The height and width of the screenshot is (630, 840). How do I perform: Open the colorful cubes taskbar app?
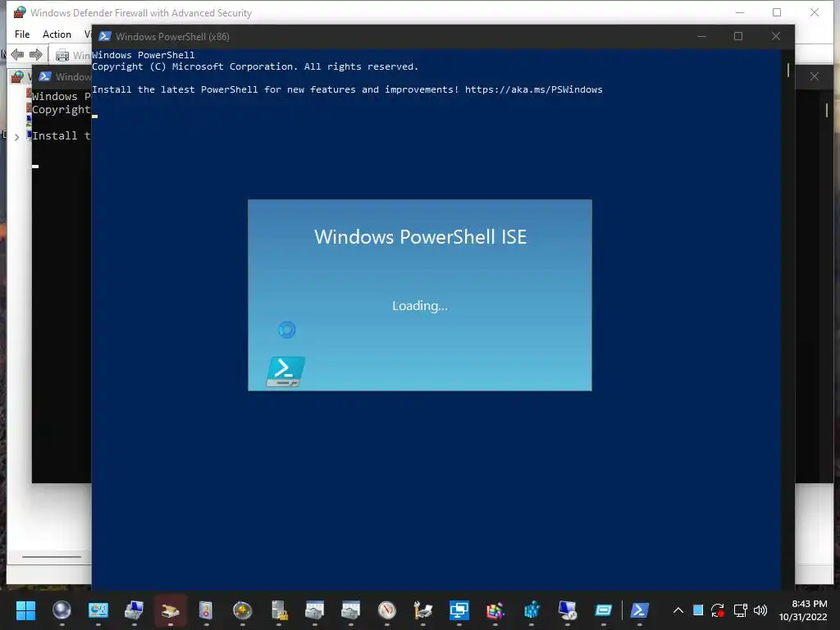pyautogui.click(x=495, y=610)
